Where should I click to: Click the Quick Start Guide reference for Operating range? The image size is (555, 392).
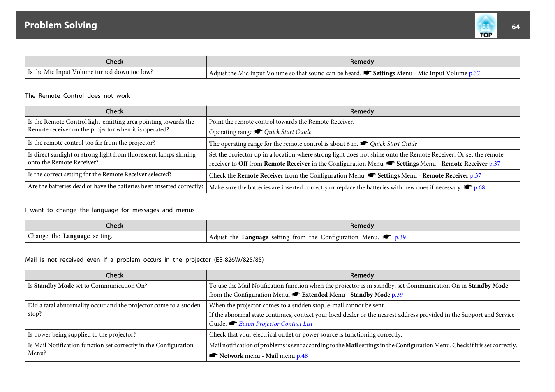[x=288, y=132]
